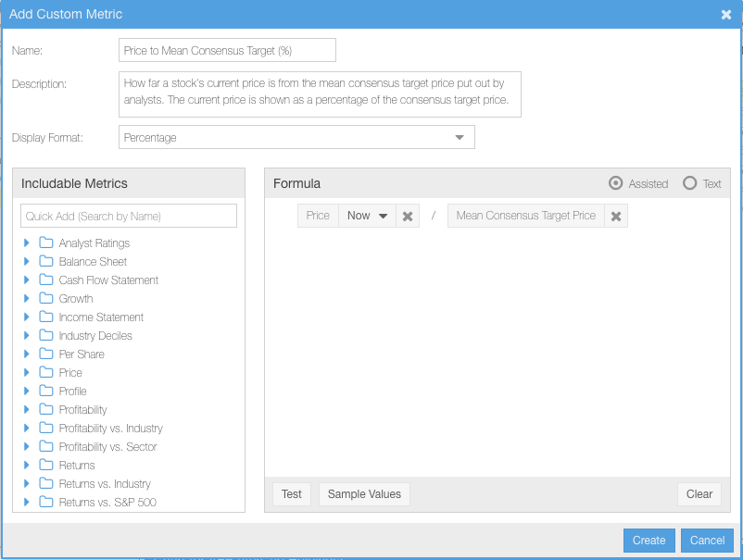The height and width of the screenshot is (560, 743).
Task: Expand the Growth metrics folder
Action: pyautogui.click(x=27, y=298)
